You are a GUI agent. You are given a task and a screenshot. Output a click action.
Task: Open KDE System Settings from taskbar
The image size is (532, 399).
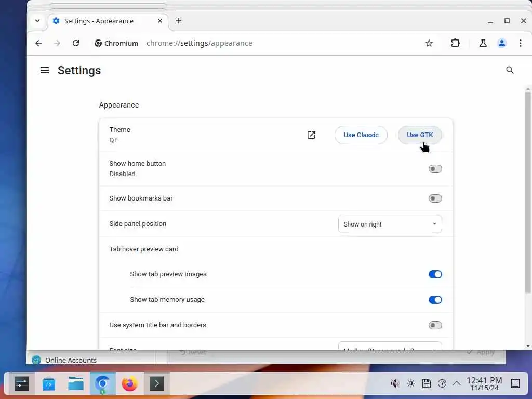tap(22, 384)
